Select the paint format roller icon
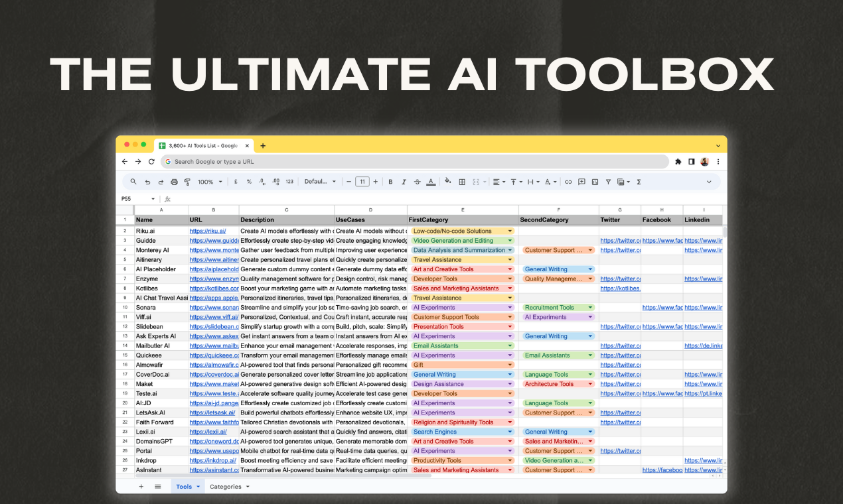 click(x=187, y=182)
